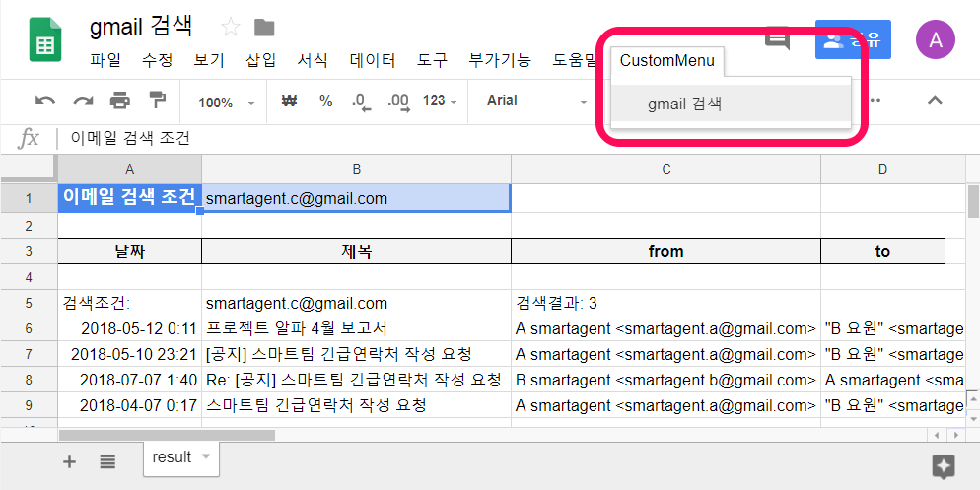Select row 3 header
This screenshot has width=980, height=490.
29,251
